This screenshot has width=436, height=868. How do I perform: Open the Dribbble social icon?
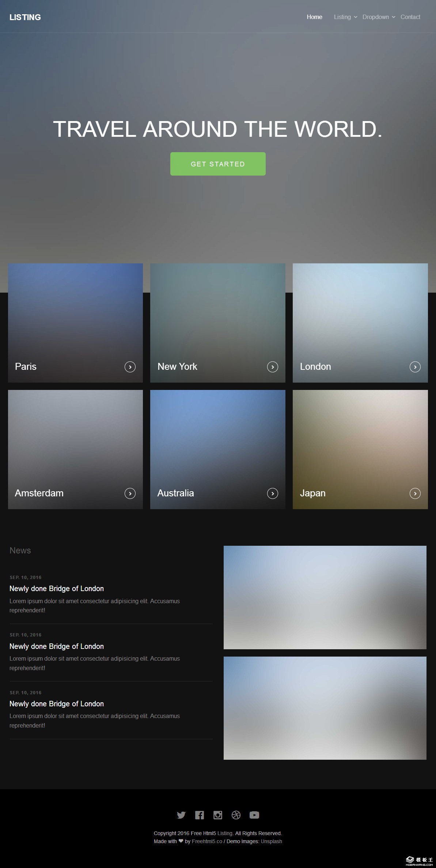[236, 815]
